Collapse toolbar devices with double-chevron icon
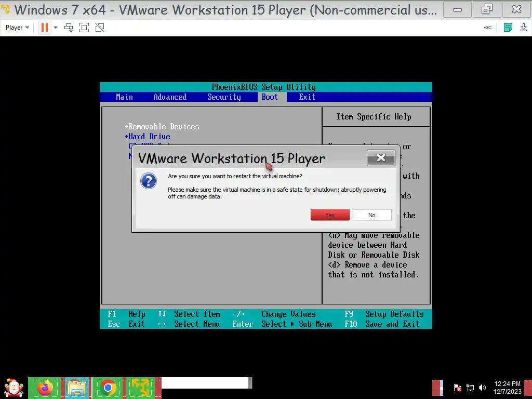Viewport: 532px width, 399px height. pos(487,28)
